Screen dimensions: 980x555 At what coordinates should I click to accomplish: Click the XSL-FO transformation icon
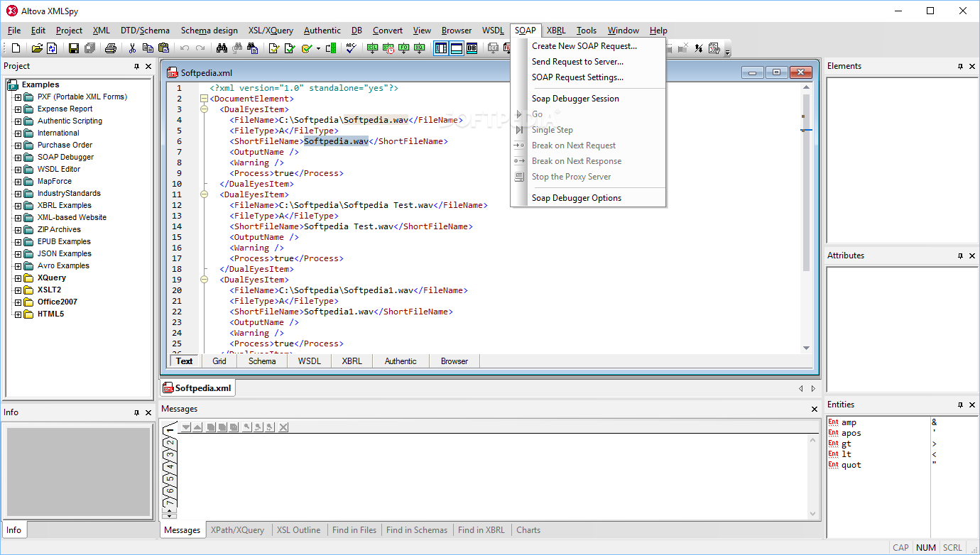tap(403, 48)
